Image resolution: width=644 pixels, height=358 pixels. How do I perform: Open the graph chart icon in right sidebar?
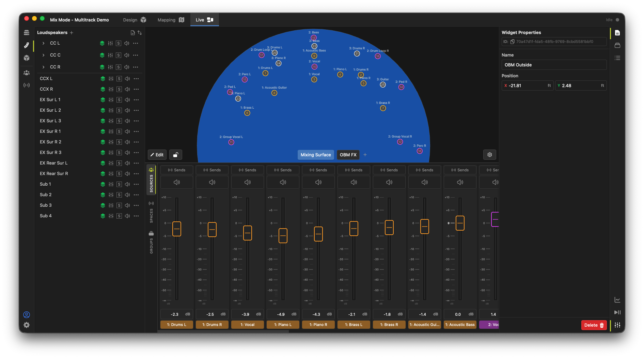tap(617, 300)
